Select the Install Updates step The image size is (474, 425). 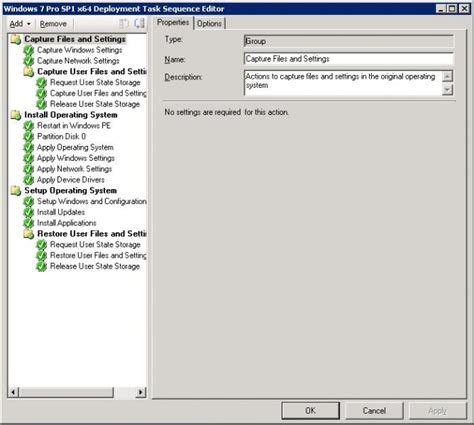[61, 212]
